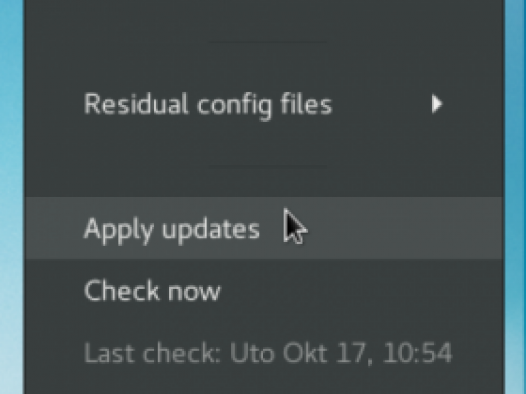Click the word updates in highlighted row
Viewport: 526px width, 394px height.
pyautogui.click(x=211, y=229)
